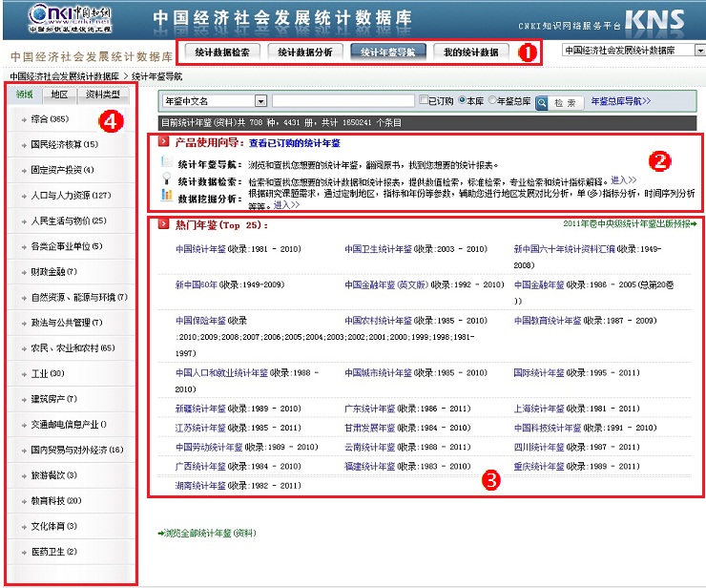The width and height of the screenshot is (706, 588).
Task: Switch to the 统计数据分析 tab
Action: tap(305, 52)
